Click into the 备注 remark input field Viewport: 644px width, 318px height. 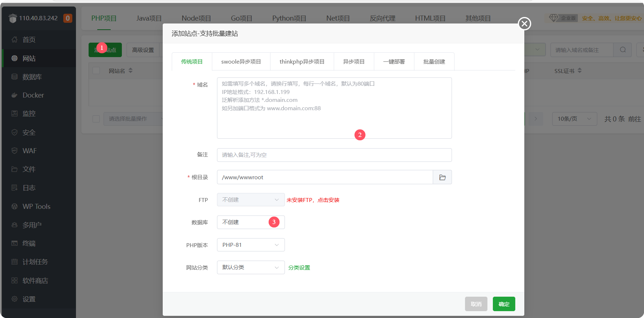(334, 155)
